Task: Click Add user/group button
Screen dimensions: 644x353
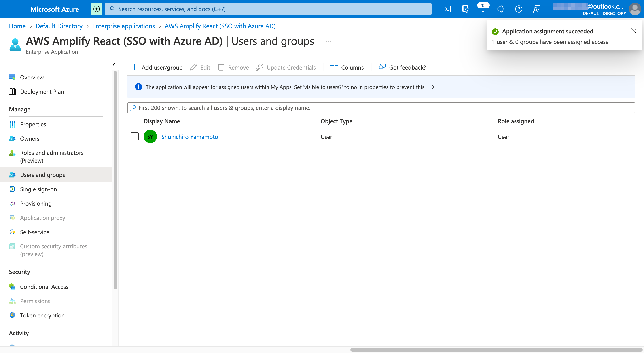Action: (157, 67)
